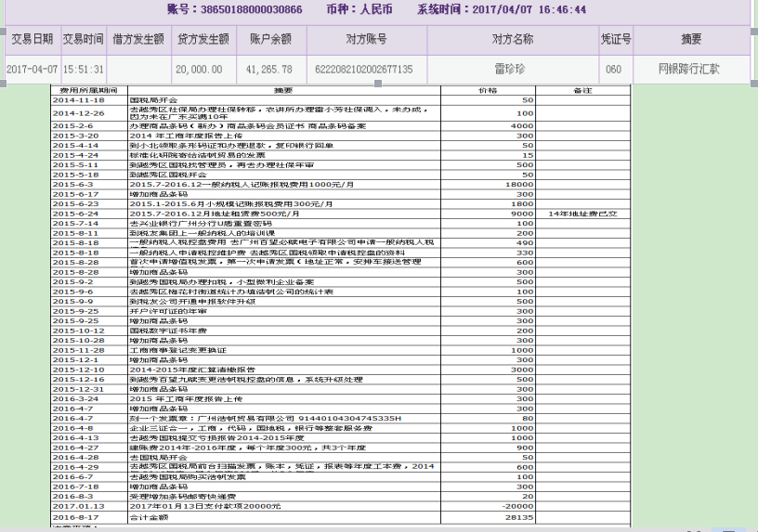Click the 交易时间 column header
The width and height of the screenshot is (758, 532).
84,39
